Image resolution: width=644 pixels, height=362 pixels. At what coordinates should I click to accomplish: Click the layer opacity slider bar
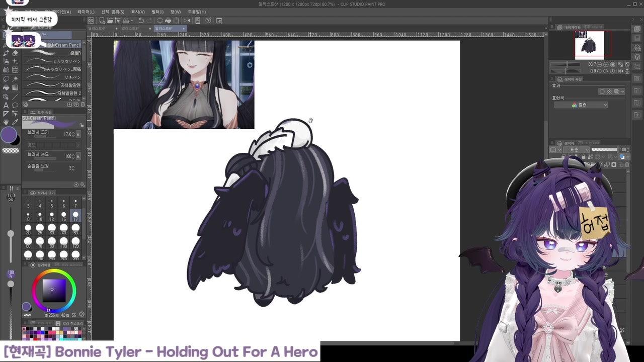click(x=604, y=150)
